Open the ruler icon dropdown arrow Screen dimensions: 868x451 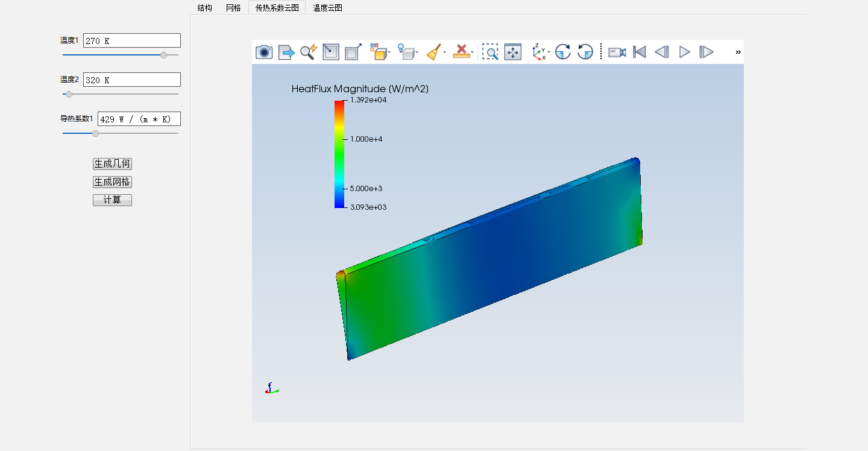pyautogui.click(x=473, y=52)
